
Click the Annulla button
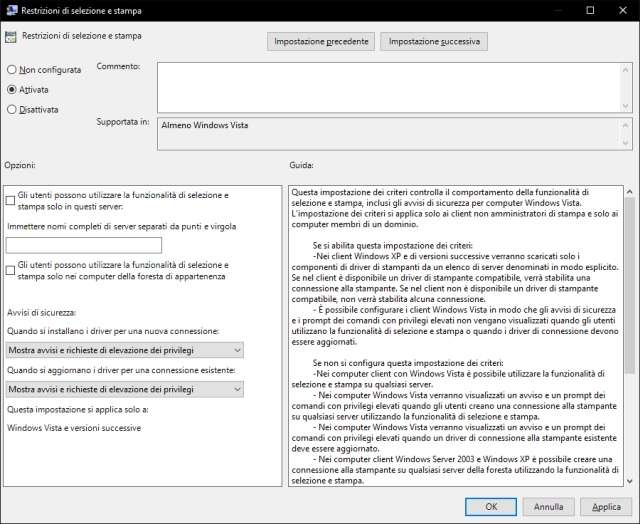[549, 506]
